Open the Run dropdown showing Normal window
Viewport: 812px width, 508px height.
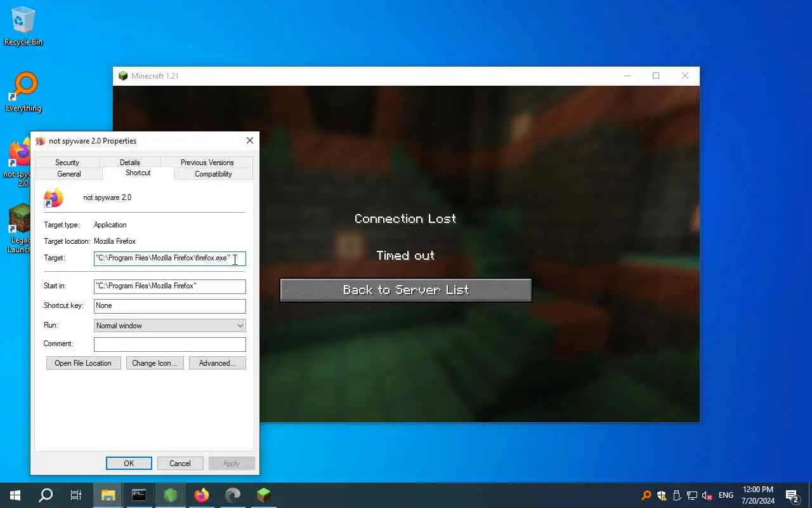[169, 326]
